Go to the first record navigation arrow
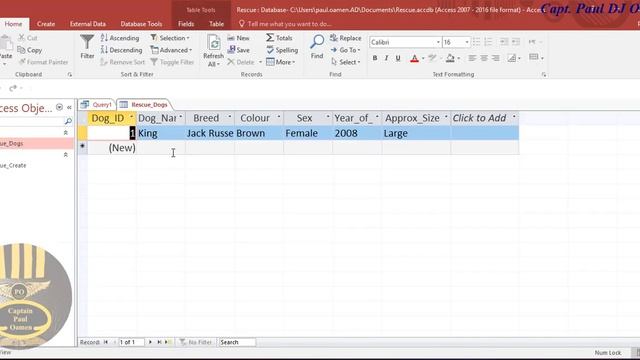The width and height of the screenshot is (640, 360). pos(106,342)
